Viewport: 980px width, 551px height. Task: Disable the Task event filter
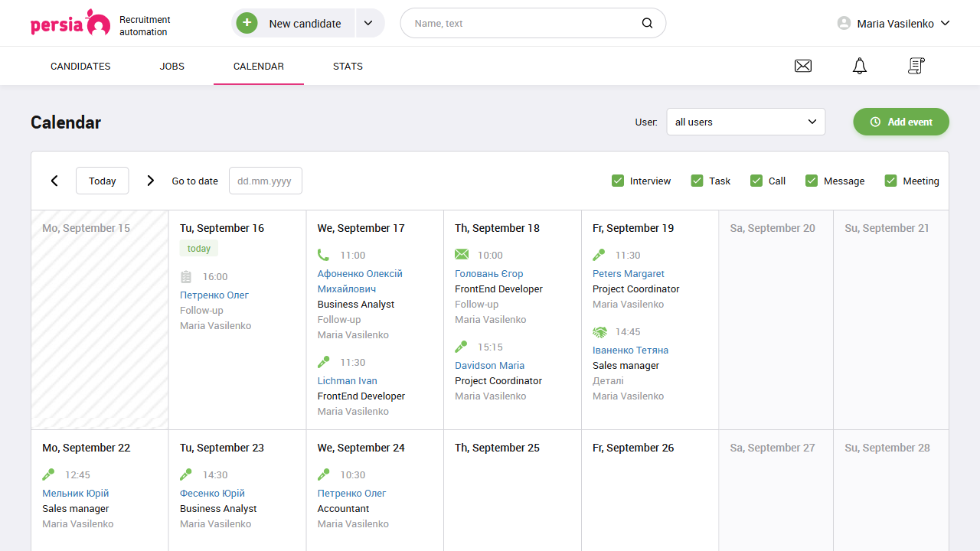pos(697,181)
